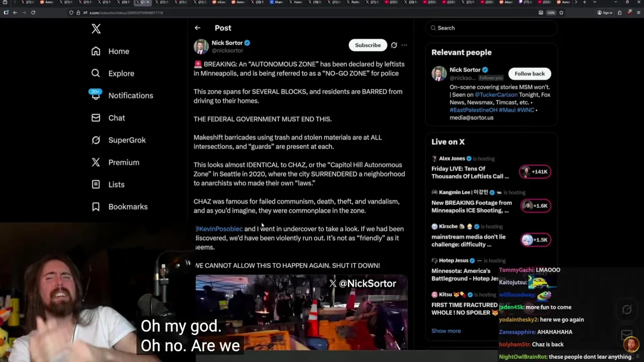Click Nick Sortor's avatar on the post

click(201, 46)
